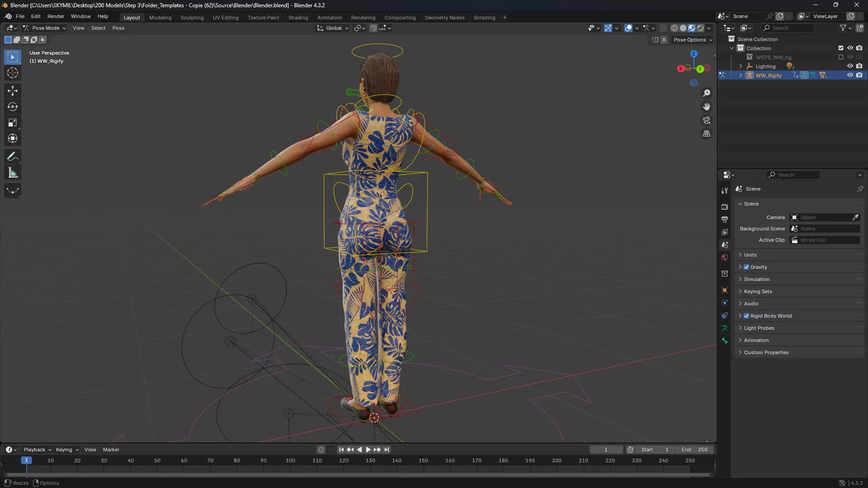Select the Move tool in the toolbar
868x488 pixels.
click(13, 91)
